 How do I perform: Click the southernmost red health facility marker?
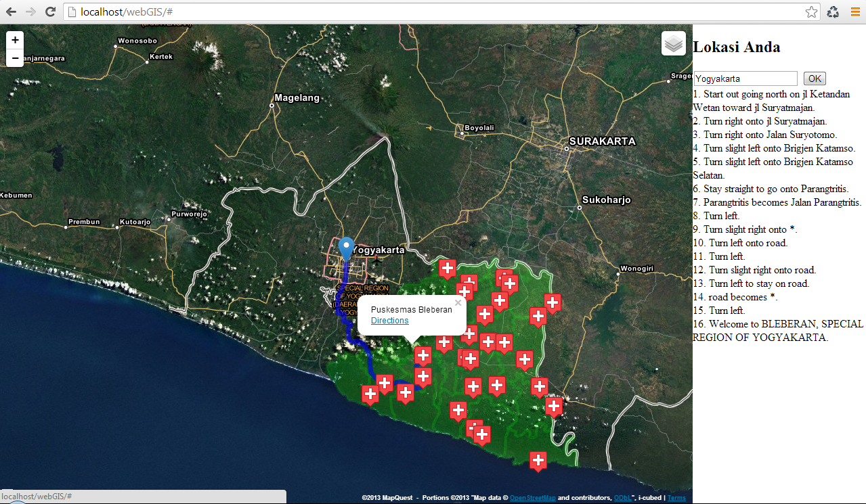[x=538, y=461]
